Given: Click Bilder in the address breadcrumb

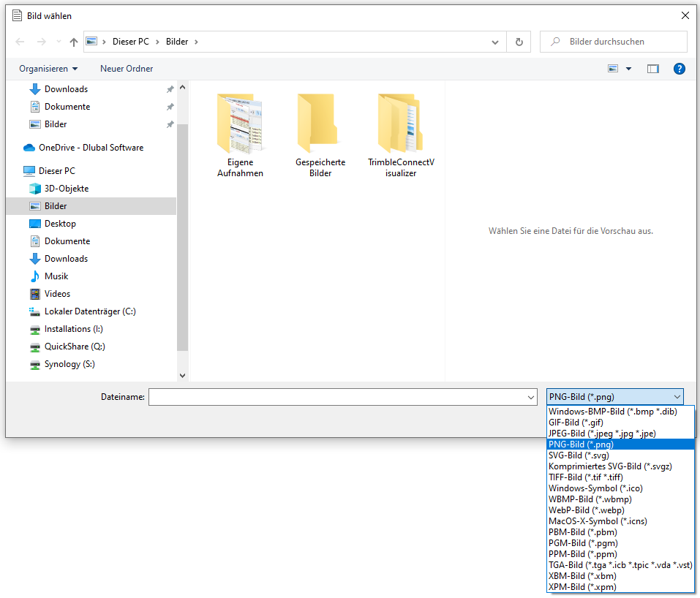Looking at the screenshot, I should (x=177, y=42).
